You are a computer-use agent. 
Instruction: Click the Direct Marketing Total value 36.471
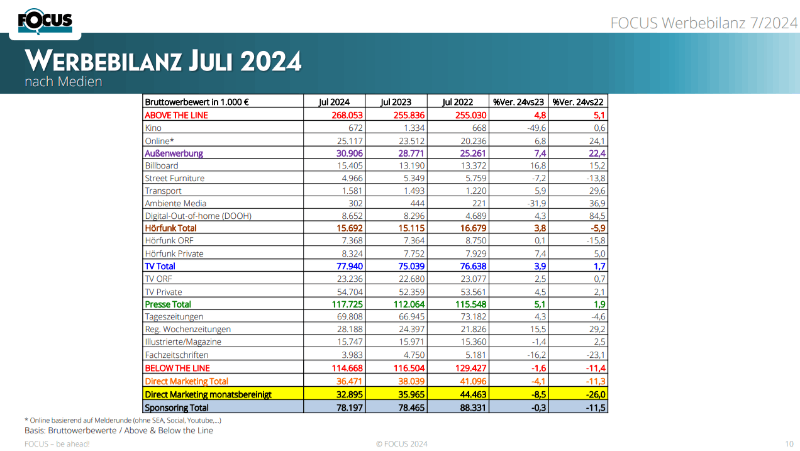(x=349, y=382)
